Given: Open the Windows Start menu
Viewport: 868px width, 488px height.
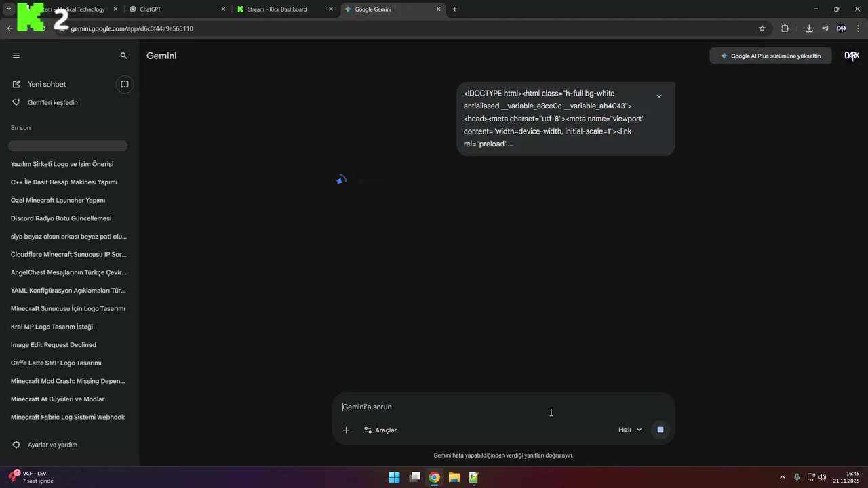Looking at the screenshot, I should [394, 477].
